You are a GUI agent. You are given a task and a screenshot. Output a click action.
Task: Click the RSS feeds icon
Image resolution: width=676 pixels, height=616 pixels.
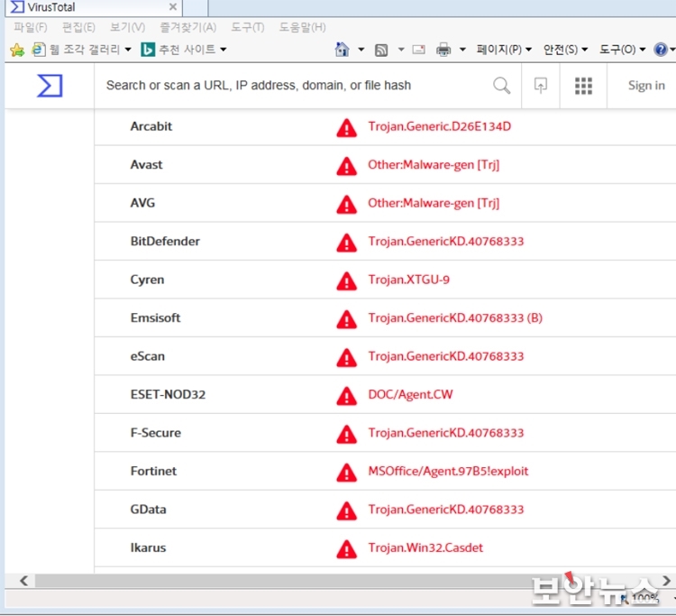381,50
